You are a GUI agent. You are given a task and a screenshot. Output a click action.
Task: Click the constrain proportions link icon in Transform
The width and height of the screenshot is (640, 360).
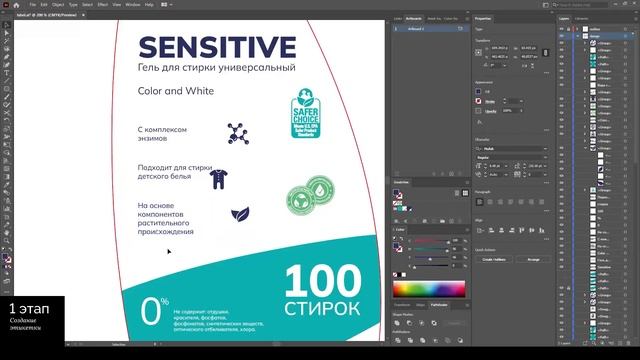point(545,52)
